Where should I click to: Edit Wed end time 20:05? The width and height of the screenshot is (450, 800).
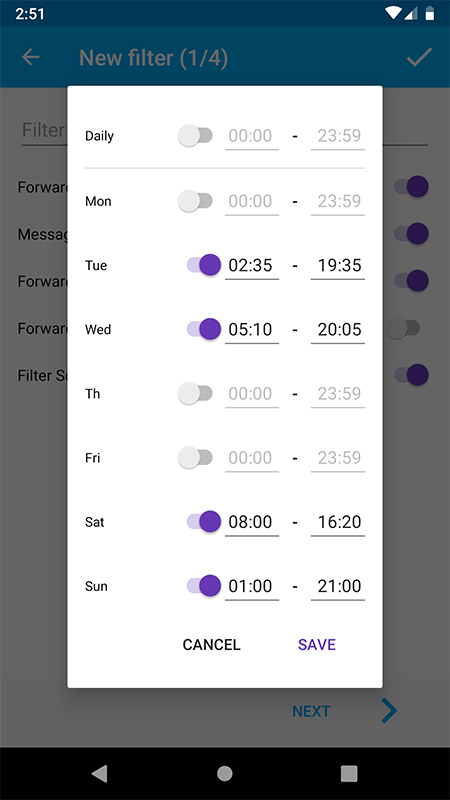338,330
